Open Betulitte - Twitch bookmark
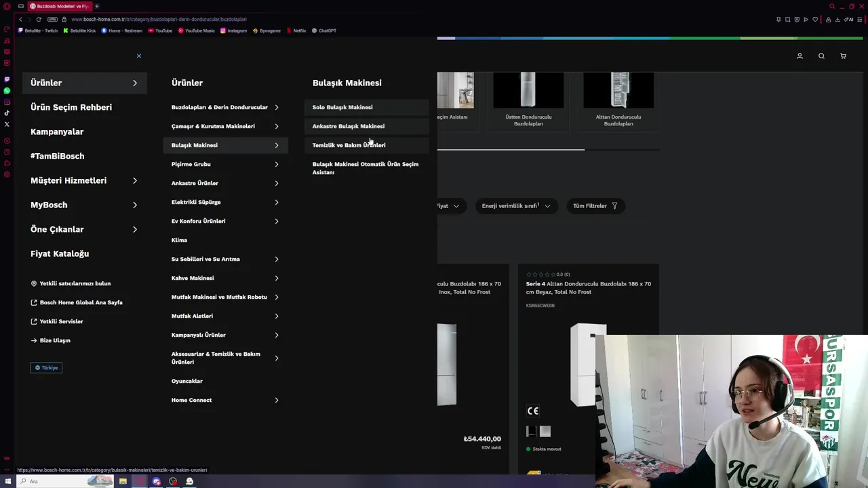This screenshot has height=488, width=868. pyautogui.click(x=38, y=30)
